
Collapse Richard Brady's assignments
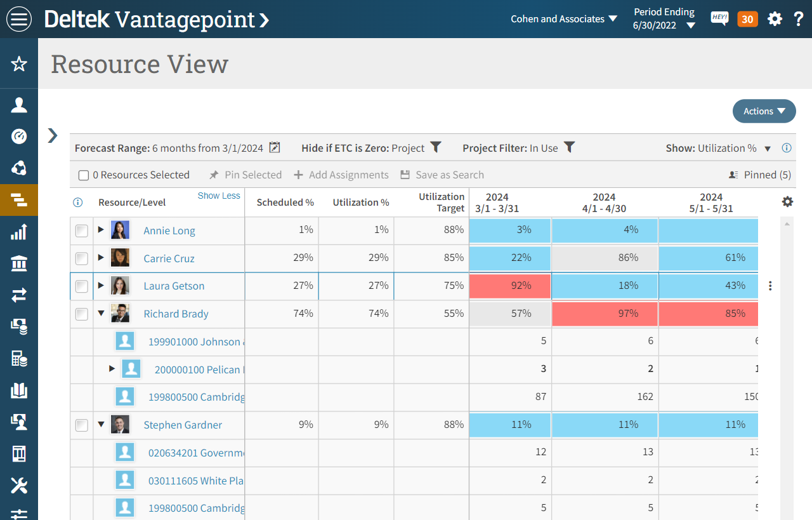click(101, 314)
